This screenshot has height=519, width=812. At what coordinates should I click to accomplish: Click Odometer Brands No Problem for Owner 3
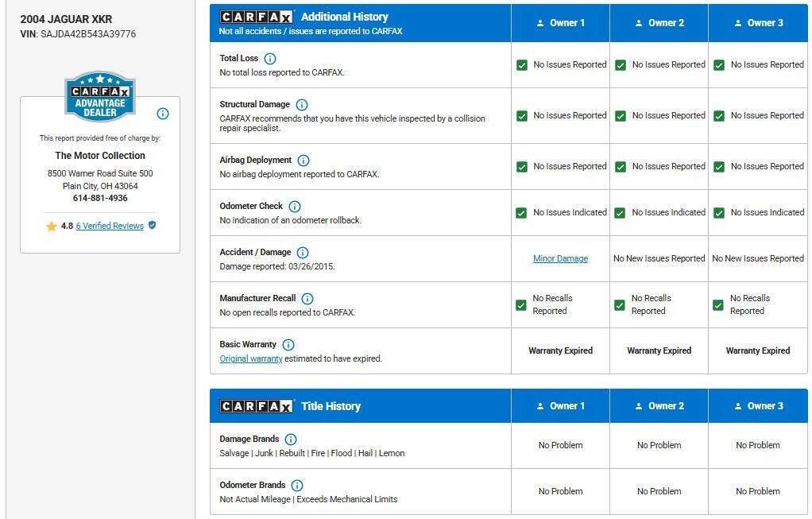[758, 491]
